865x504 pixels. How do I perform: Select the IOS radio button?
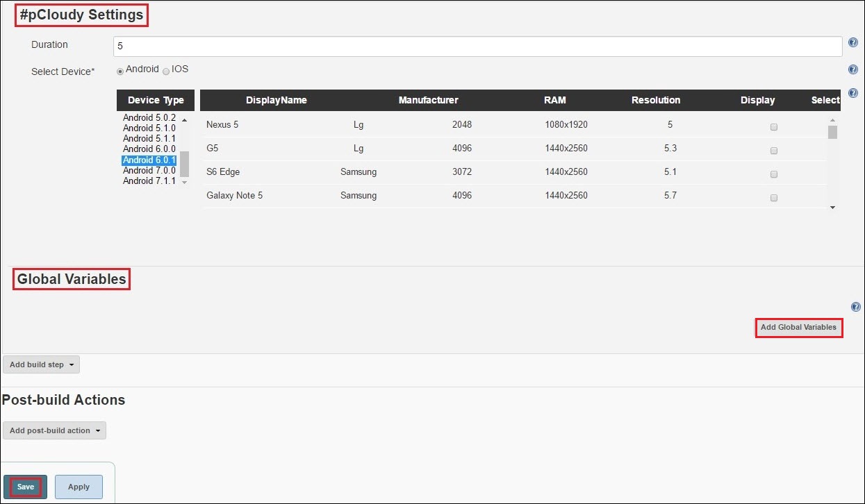166,72
